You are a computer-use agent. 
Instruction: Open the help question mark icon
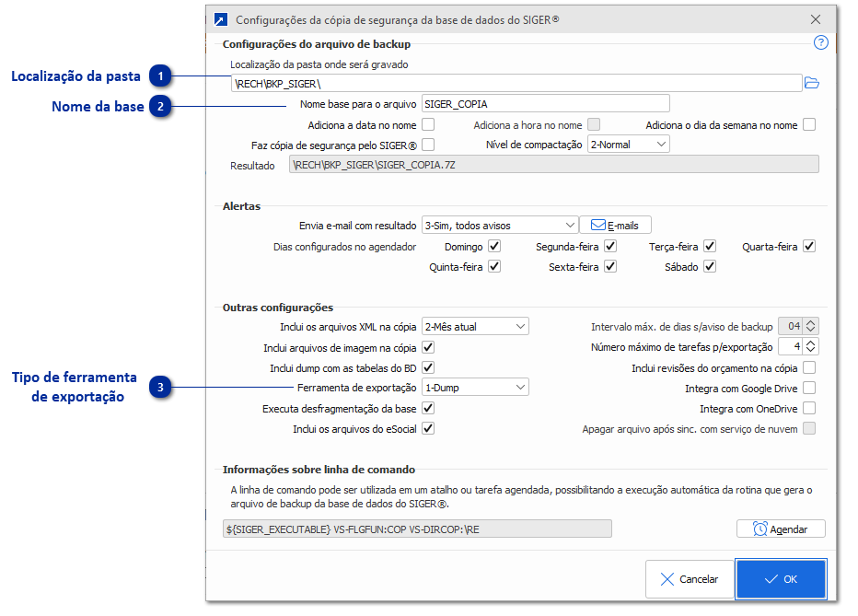pyautogui.click(x=821, y=42)
